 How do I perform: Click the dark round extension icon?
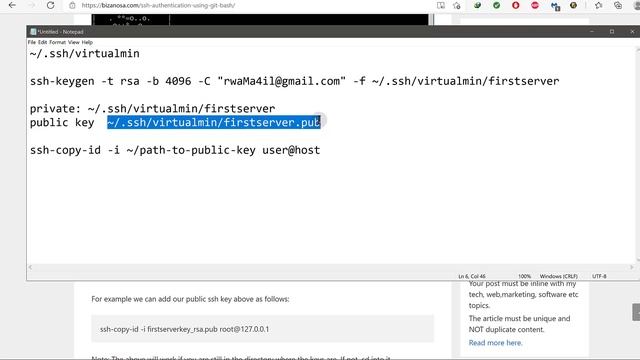click(x=573, y=5)
